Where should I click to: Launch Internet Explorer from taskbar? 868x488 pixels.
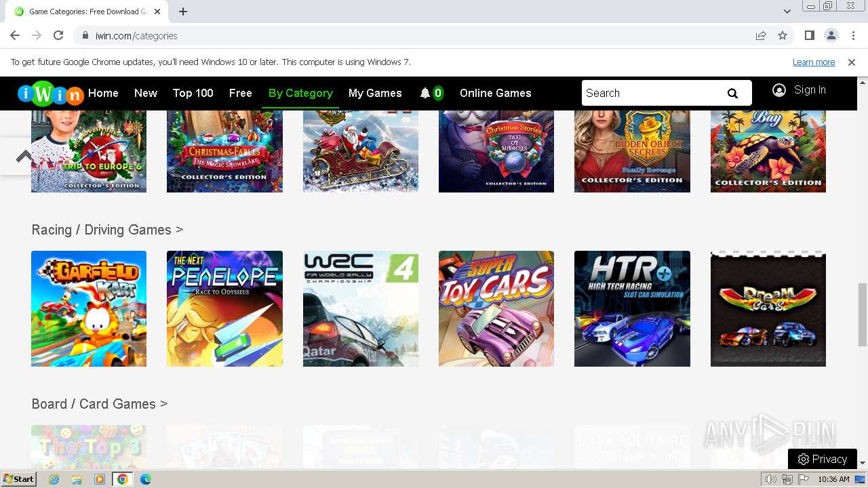pyautogui.click(x=54, y=479)
